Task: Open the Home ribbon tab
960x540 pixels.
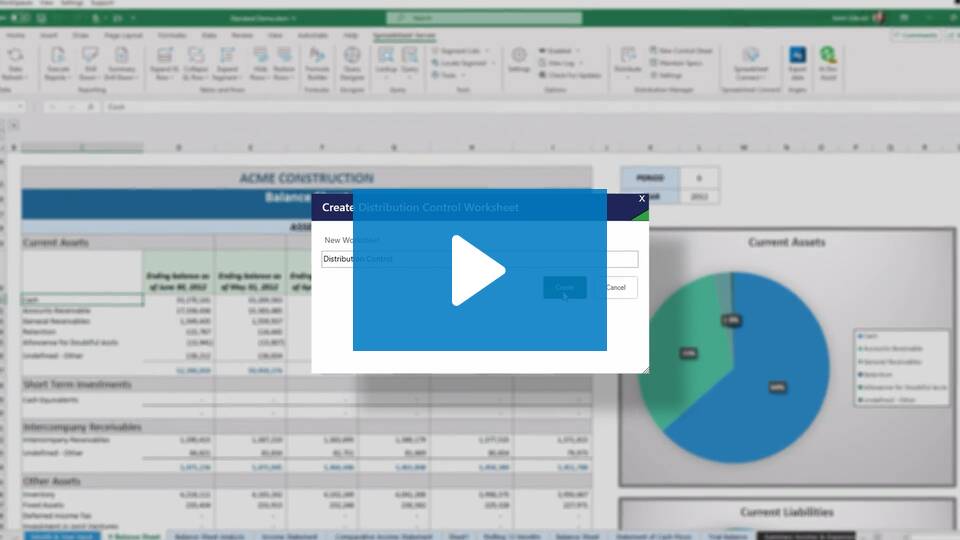Action: coord(16,36)
